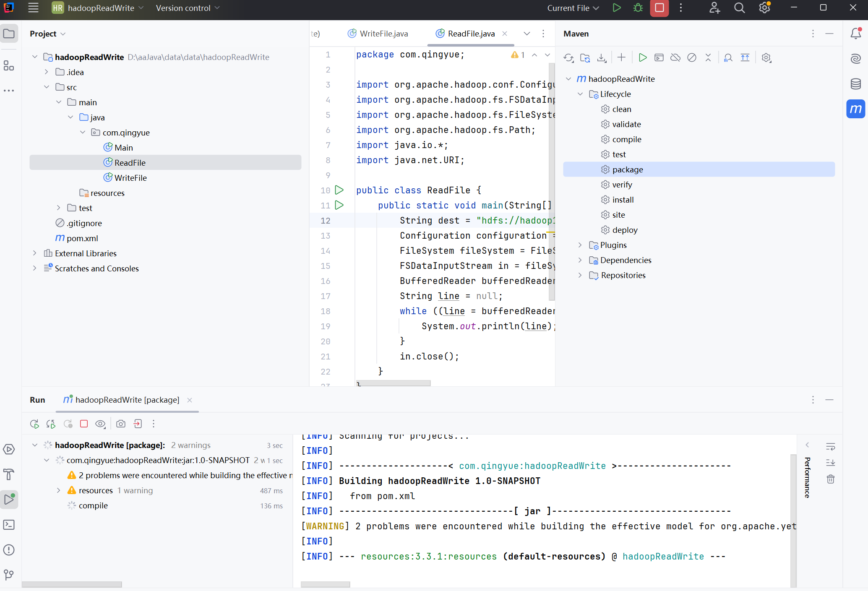This screenshot has width=868, height=591.
Task: Open the Terminal tool window icon
Action: pos(9,525)
